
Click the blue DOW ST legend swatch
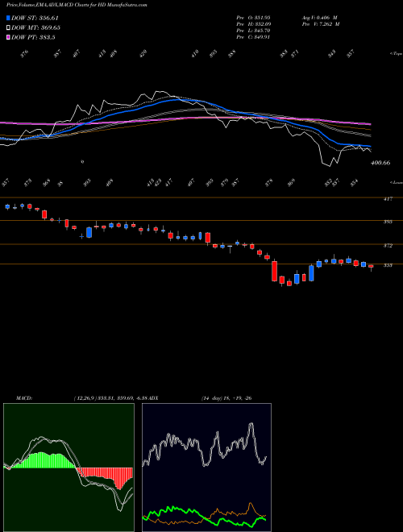[8, 18]
